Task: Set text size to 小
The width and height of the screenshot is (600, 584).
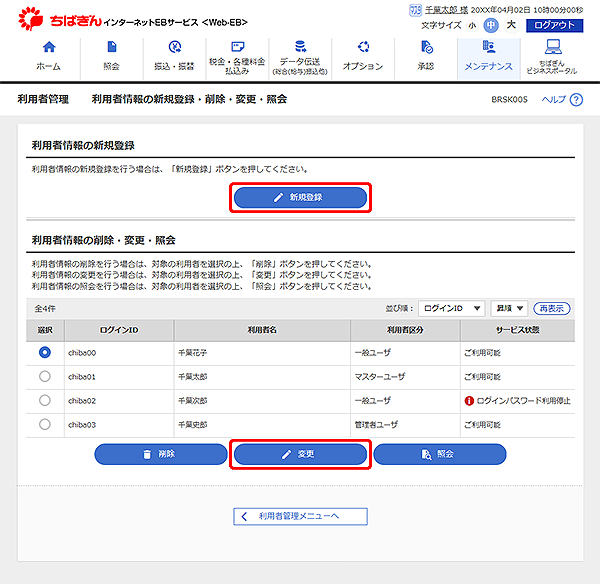Action: point(473,26)
